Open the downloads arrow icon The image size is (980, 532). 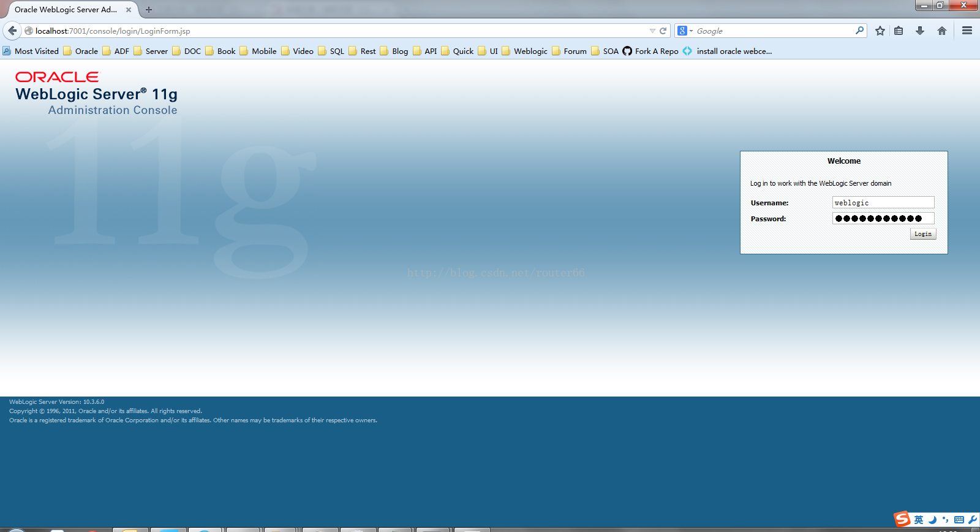click(x=920, y=31)
